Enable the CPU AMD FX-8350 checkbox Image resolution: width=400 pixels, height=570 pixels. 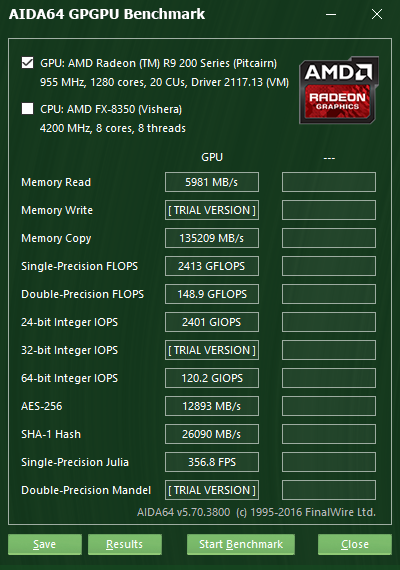point(27,108)
